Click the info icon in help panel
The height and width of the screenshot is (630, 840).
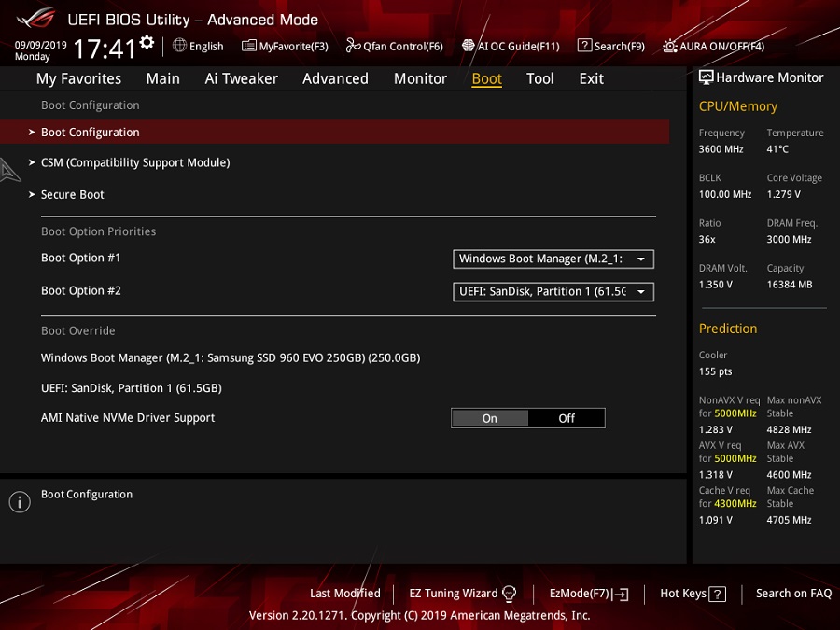[x=20, y=501]
